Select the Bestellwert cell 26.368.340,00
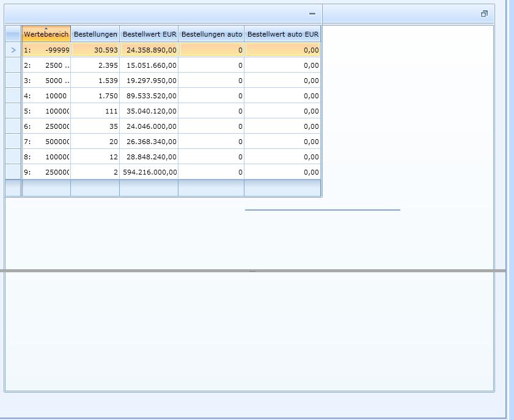Image resolution: width=514 pixels, height=420 pixels. coord(149,142)
